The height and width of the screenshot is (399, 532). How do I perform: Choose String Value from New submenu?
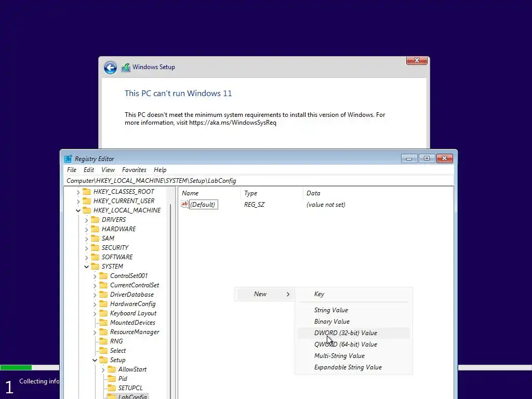[353, 310]
